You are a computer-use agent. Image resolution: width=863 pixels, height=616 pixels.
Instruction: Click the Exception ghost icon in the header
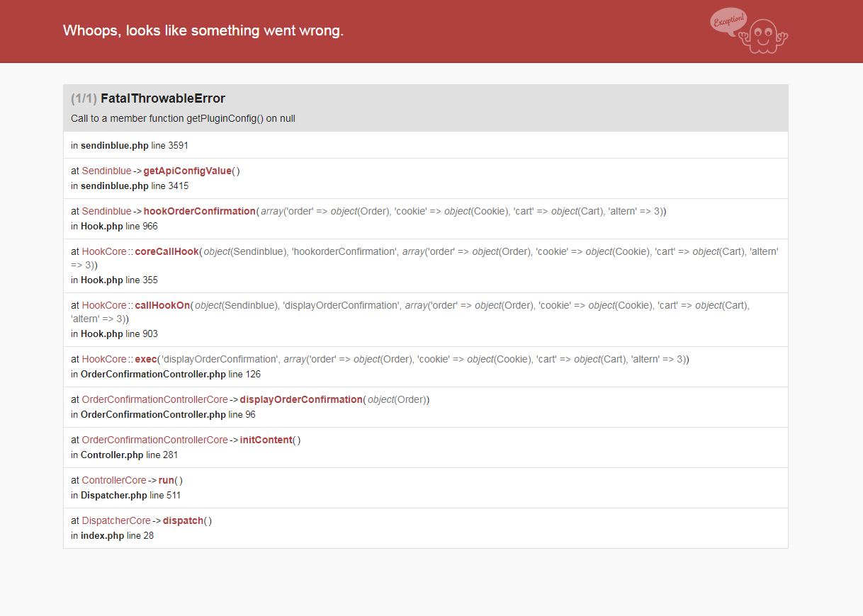pos(749,30)
